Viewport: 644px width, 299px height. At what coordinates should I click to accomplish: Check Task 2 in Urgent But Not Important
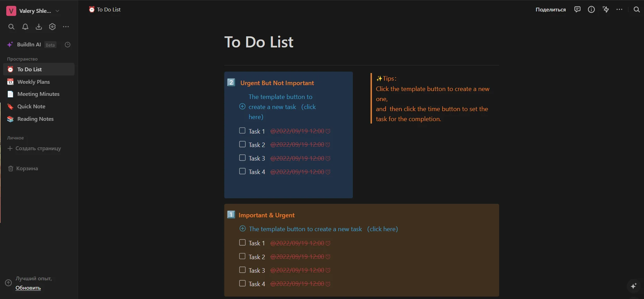[x=242, y=144]
